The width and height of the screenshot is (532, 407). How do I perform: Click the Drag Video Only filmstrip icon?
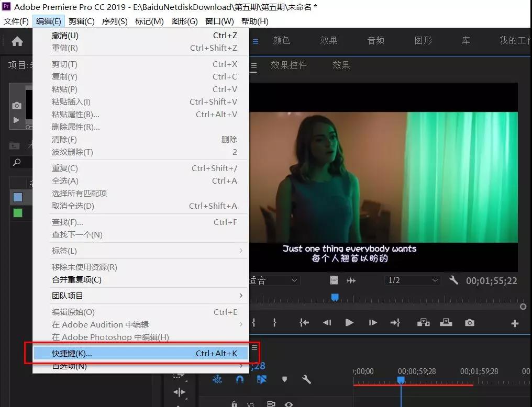334,280
